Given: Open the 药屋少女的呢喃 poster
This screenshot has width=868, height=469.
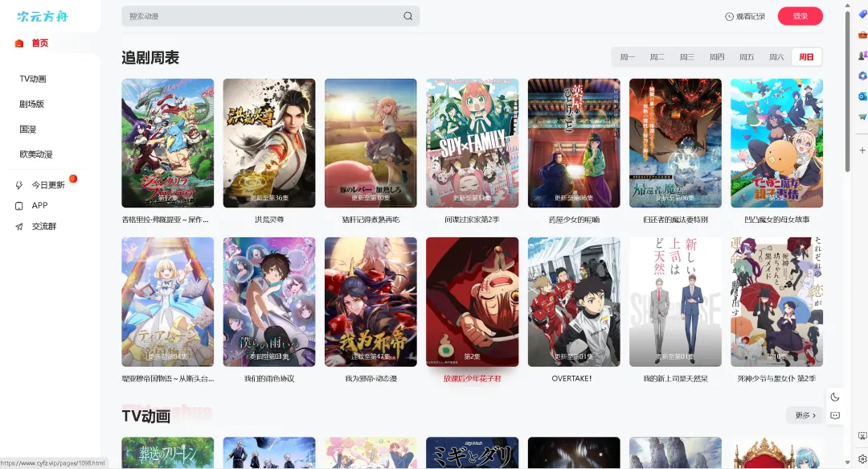Looking at the screenshot, I should tap(574, 143).
